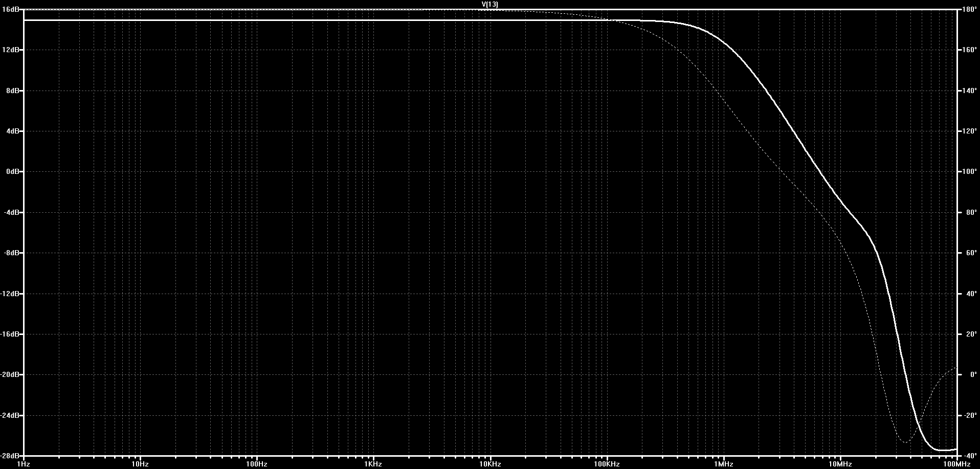Image resolution: width=980 pixels, height=469 pixels.
Task: Click the 1Hz frequency axis label
Action: [24, 464]
